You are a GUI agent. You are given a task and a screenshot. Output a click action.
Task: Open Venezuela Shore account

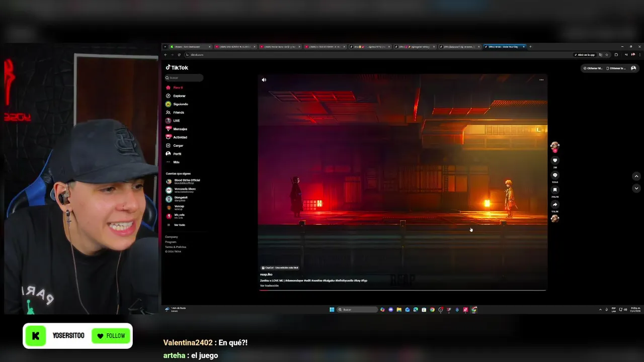pyautogui.click(x=181, y=190)
